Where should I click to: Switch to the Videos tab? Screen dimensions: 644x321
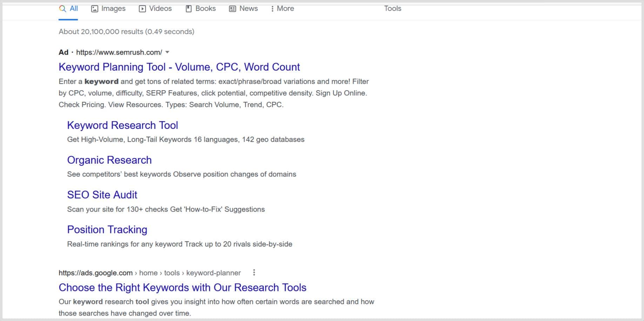click(x=155, y=8)
